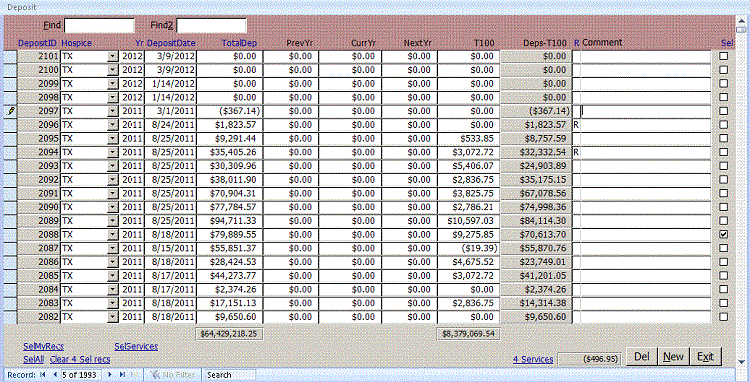The width and height of the screenshot is (750, 382).
Task: Click scrollbar down arrow at bottom right
Action: tap(743, 362)
